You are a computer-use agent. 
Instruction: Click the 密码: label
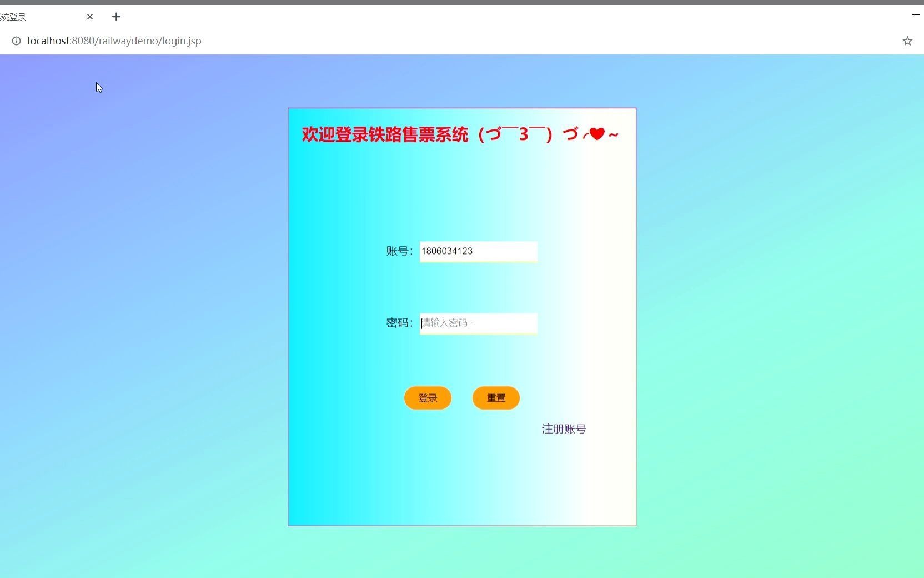[x=400, y=323]
